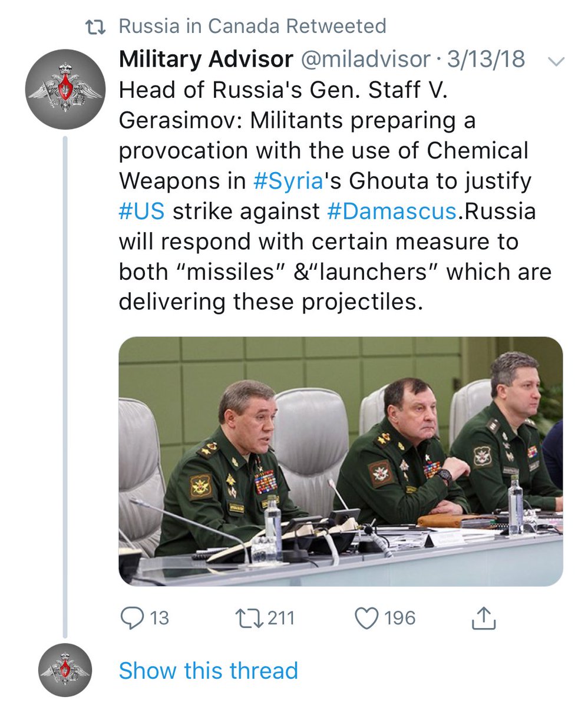The width and height of the screenshot is (588, 707).
Task: Follow the #Damascus hashtag link
Action: pyautogui.click(x=391, y=212)
